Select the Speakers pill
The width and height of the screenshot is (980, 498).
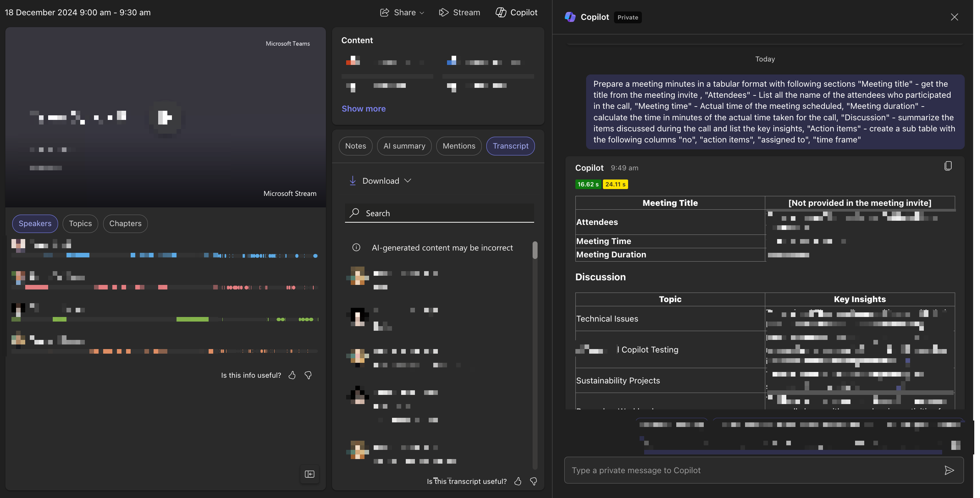tap(35, 224)
